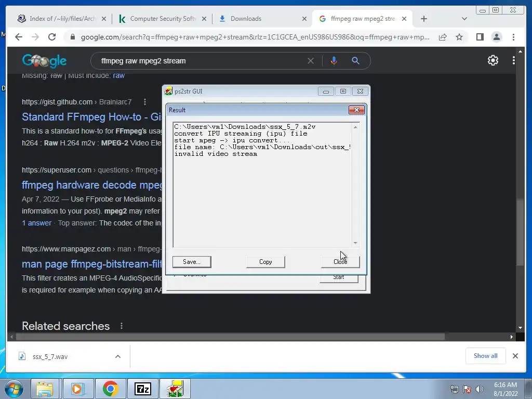Viewport: 532px width, 399px height.
Task: Open Windows Media Player from taskbar
Action: click(x=77, y=389)
